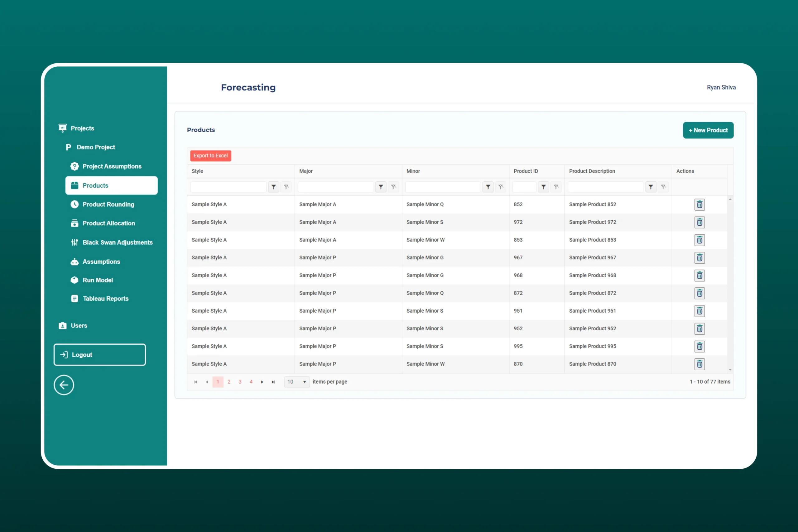Click trash icon for Sample Product 967

click(x=699, y=258)
